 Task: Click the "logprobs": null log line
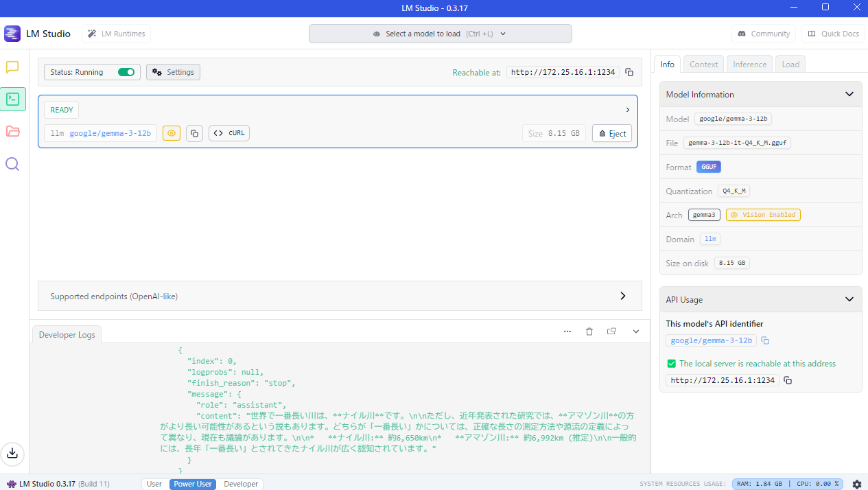(x=225, y=372)
